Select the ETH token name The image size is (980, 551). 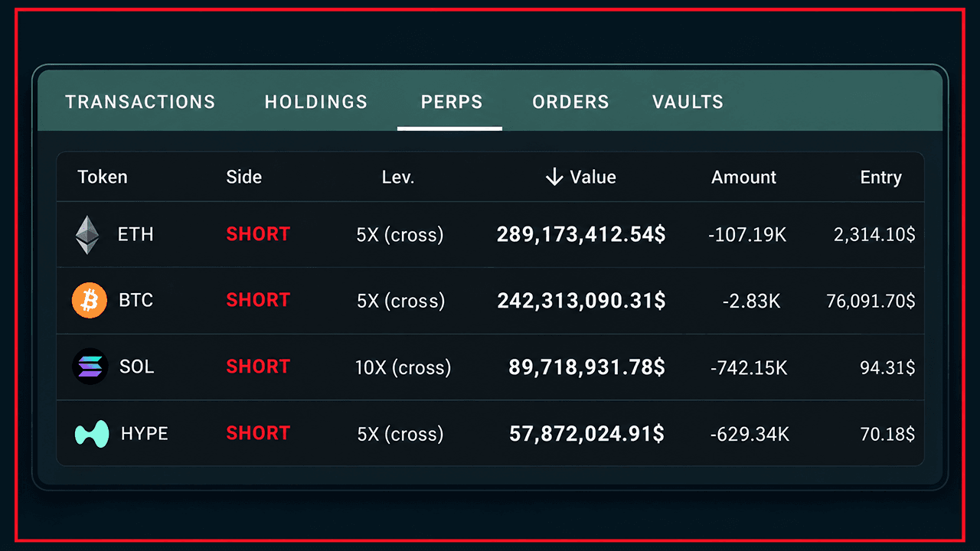136,234
